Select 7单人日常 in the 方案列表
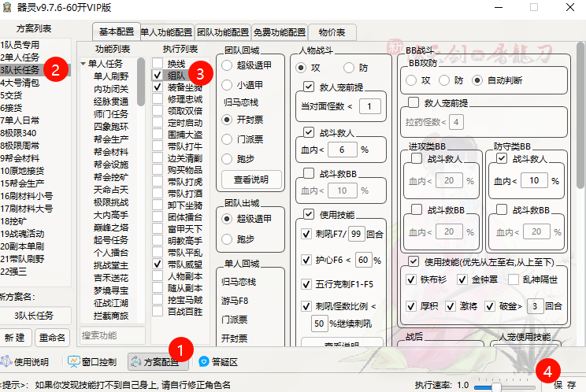Image resolution: width=586 pixels, height=392 pixels. click(x=20, y=120)
